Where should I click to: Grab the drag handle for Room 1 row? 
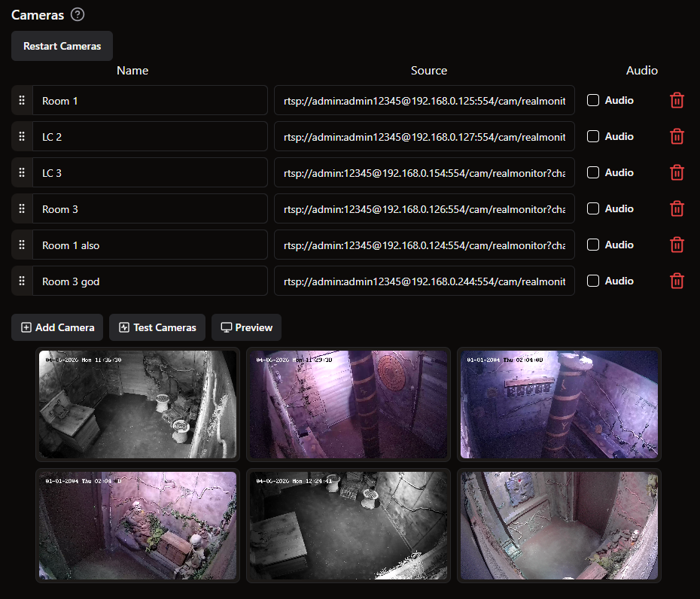[x=22, y=100]
